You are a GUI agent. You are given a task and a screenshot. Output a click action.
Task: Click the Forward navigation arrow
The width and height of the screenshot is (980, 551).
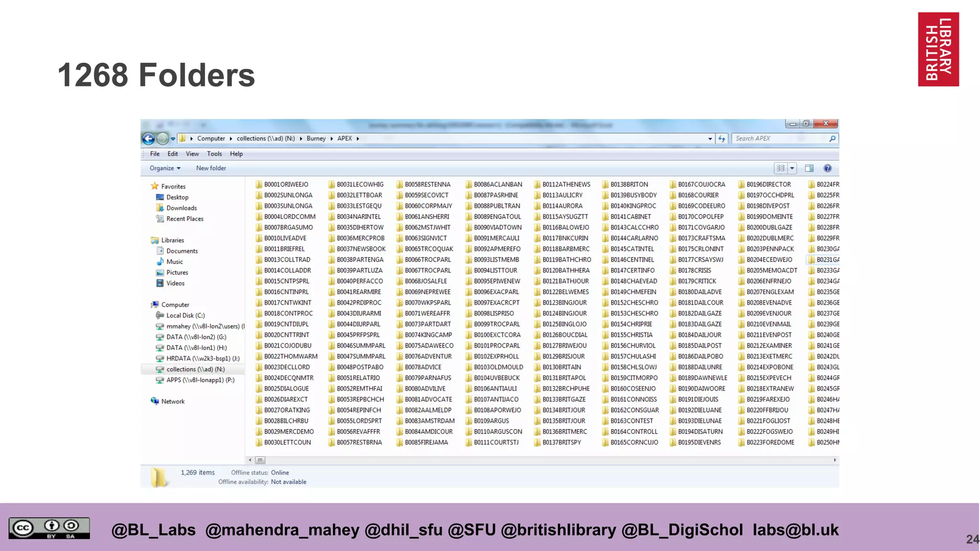[163, 139]
